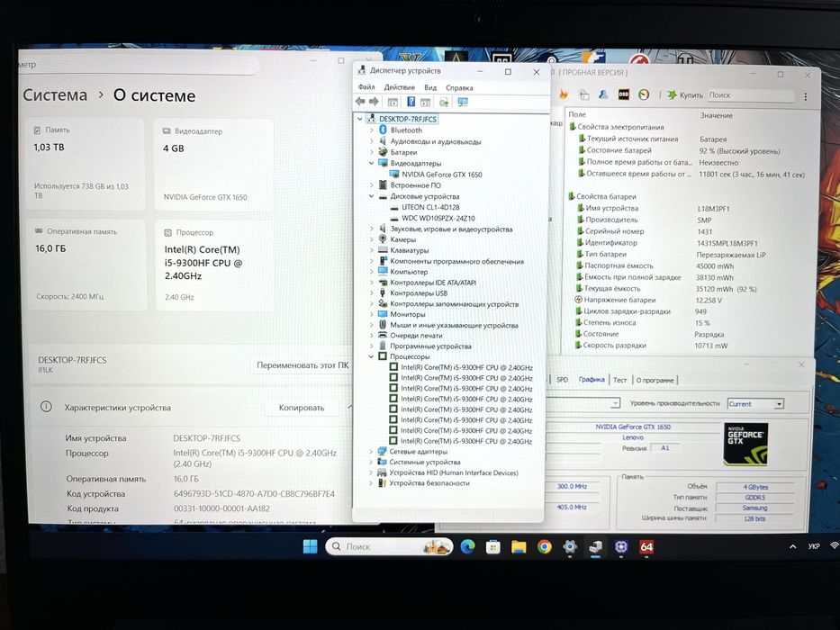Click the user report icon in AIDA64 toolbar

pos(603,94)
